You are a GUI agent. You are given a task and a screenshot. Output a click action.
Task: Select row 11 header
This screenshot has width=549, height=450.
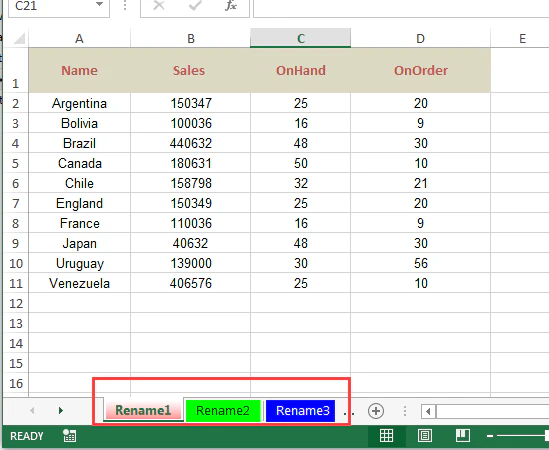coord(16,283)
